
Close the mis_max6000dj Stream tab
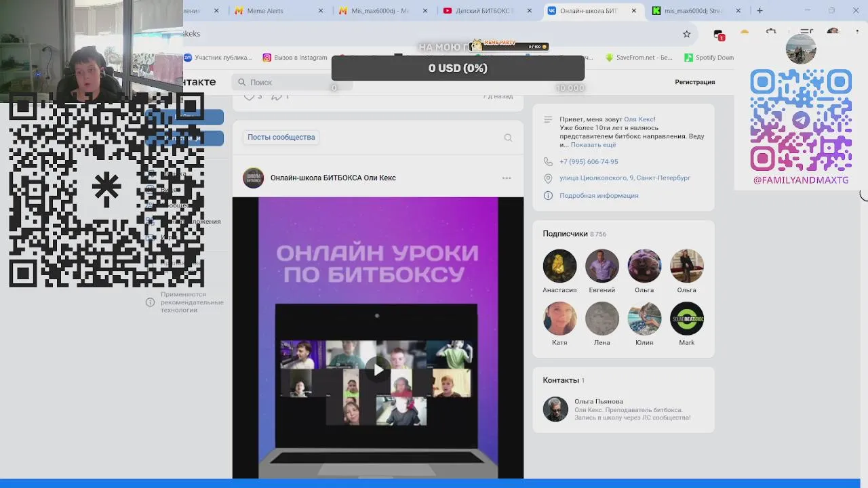click(738, 11)
